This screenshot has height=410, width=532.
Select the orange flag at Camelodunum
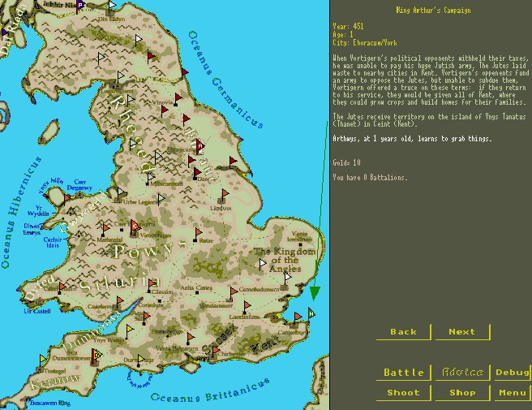pyautogui.click(x=233, y=292)
